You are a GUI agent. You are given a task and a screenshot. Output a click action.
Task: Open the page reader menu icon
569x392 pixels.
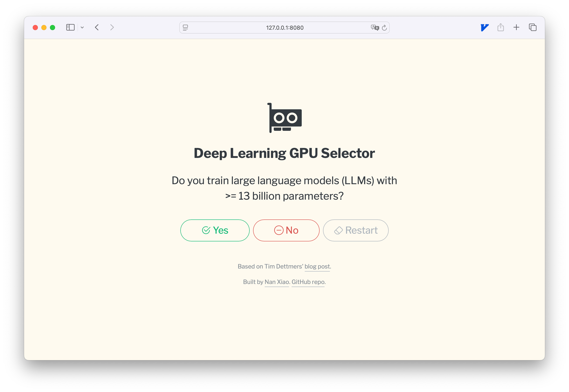[186, 28]
